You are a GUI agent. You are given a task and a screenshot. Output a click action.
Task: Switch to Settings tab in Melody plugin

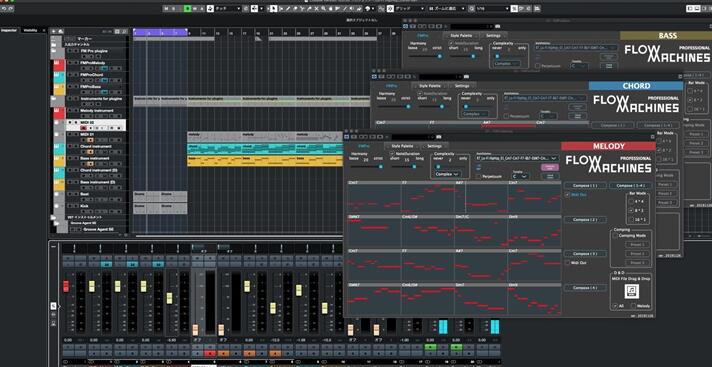[x=435, y=146]
